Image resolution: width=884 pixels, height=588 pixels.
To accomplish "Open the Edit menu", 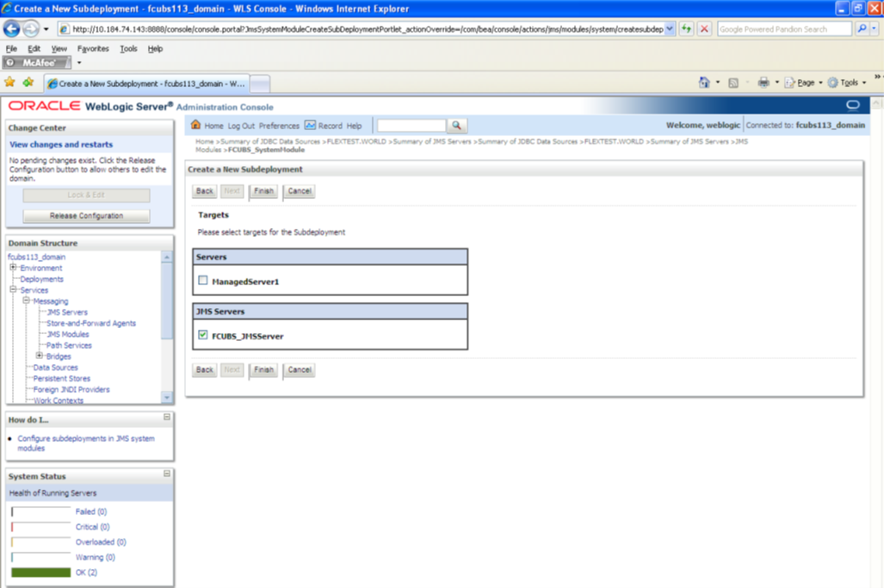I will 34,48.
